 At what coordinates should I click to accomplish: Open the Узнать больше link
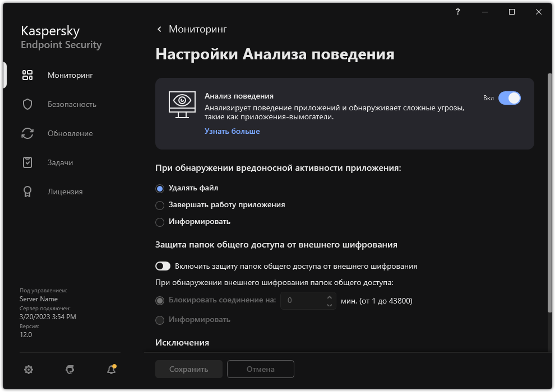232,130
